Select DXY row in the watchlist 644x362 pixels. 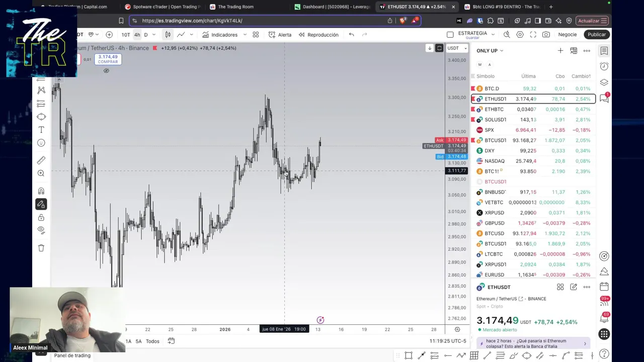(x=533, y=151)
